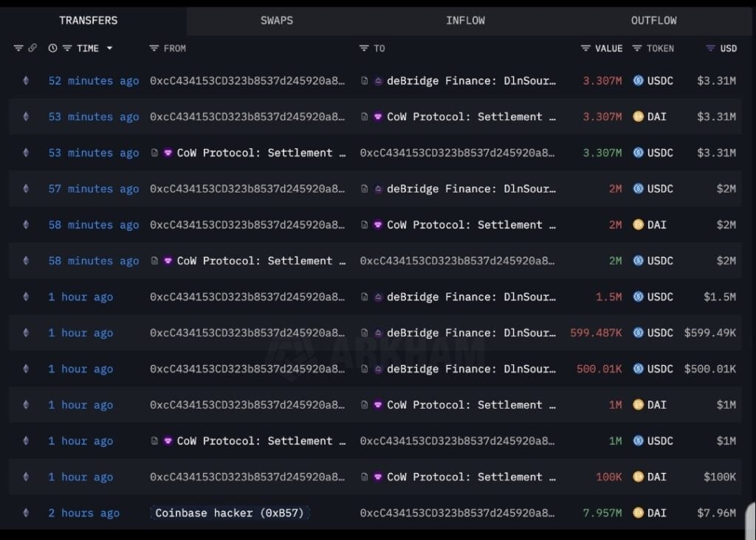Click the value '500.01K'
The width and height of the screenshot is (756, 540).
click(x=599, y=369)
